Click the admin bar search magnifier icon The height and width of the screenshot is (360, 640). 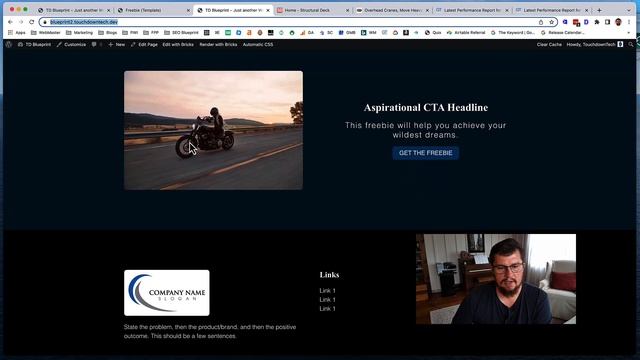click(x=631, y=44)
